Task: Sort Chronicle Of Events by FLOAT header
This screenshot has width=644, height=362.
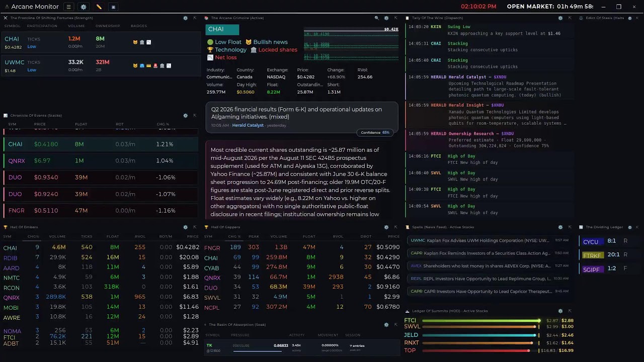Action: click(81, 124)
